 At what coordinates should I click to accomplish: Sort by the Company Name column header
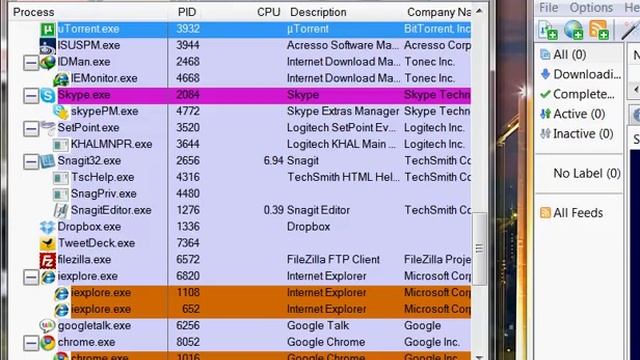point(439,12)
